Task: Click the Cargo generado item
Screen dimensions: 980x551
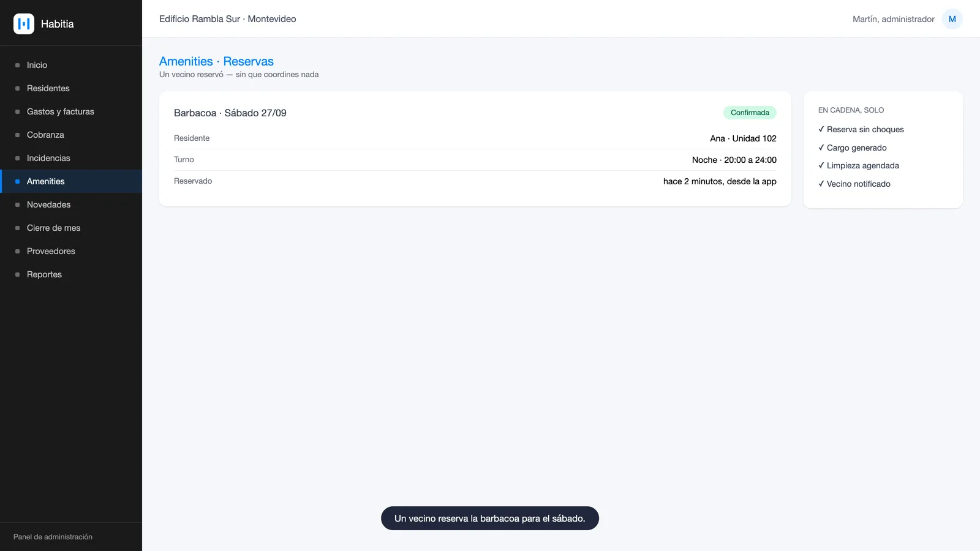Action: pos(853,148)
